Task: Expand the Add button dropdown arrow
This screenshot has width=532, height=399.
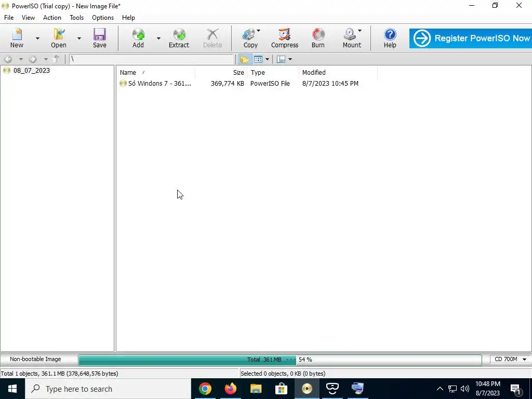Action: point(158,38)
